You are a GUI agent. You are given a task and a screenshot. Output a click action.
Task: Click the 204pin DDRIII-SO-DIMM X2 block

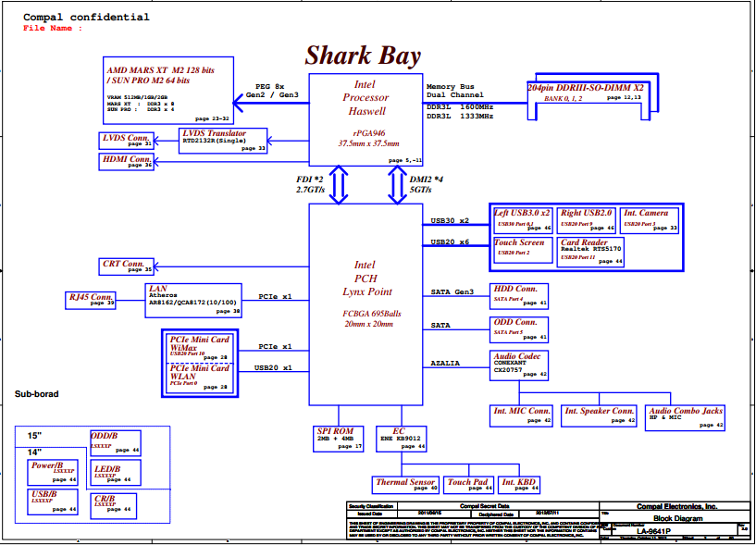[593, 96]
